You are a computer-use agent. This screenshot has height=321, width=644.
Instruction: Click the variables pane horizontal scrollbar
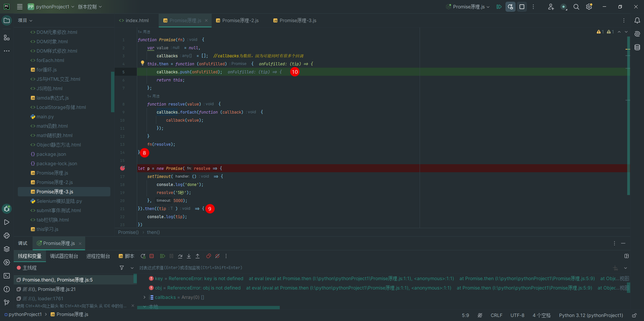click(x=208, y=307)
